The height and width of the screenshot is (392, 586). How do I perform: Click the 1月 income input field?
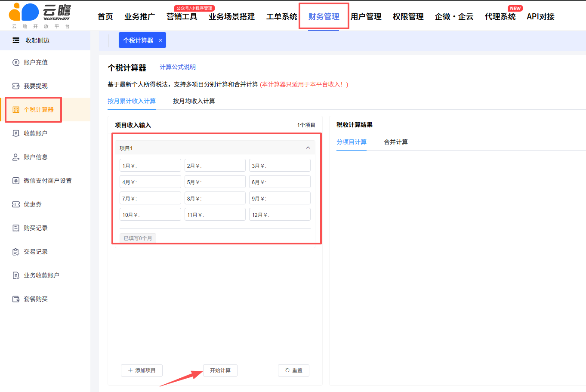157,166
